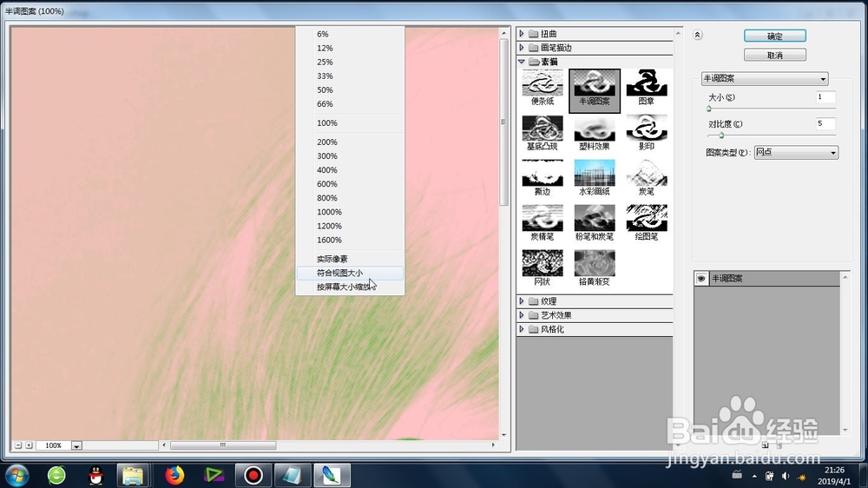
Task: Select the 影印 filter thumbnail
Action: coord(646,133)
